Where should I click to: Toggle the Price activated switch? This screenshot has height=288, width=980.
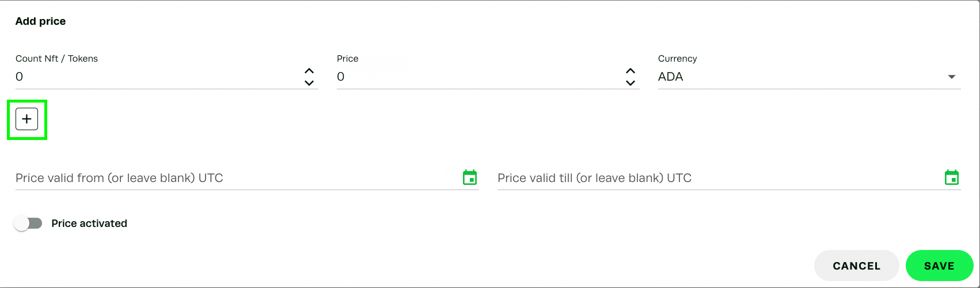click(28, 223)
